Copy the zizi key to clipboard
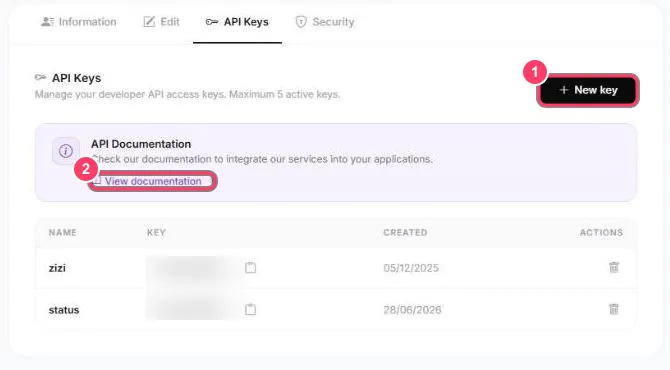This screenshot has width=670, height=370. pos(250,268)
